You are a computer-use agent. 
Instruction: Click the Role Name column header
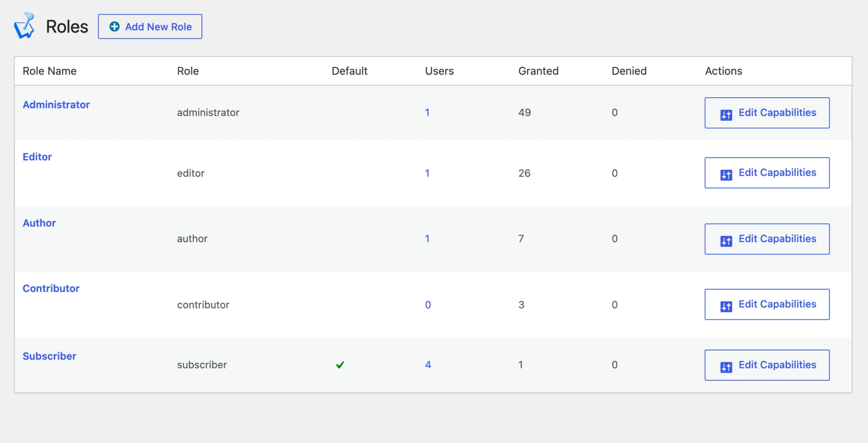(x=50, y=71)
